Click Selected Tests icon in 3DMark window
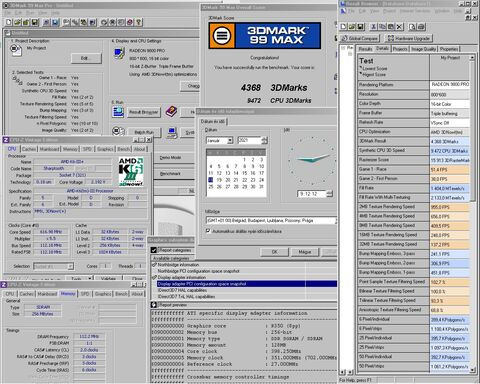Image resolution: width=480 pixels, height=384 pixels. click(17, 80)
